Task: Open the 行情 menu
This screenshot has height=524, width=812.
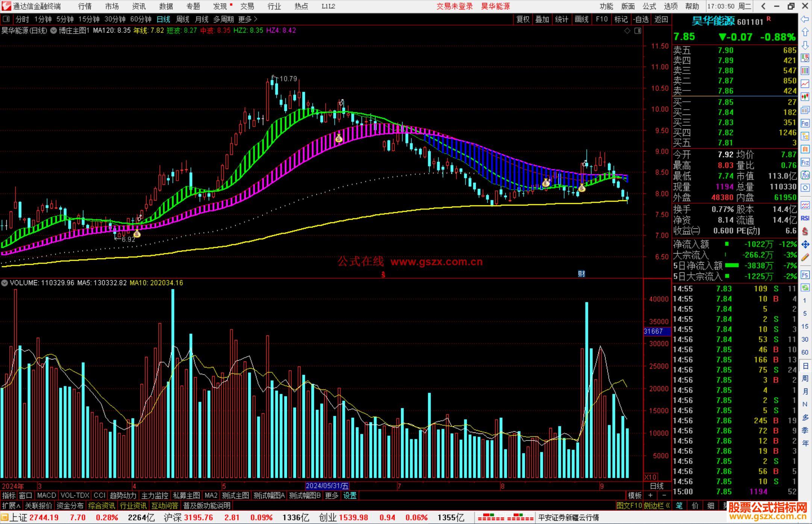Action: 85,6
